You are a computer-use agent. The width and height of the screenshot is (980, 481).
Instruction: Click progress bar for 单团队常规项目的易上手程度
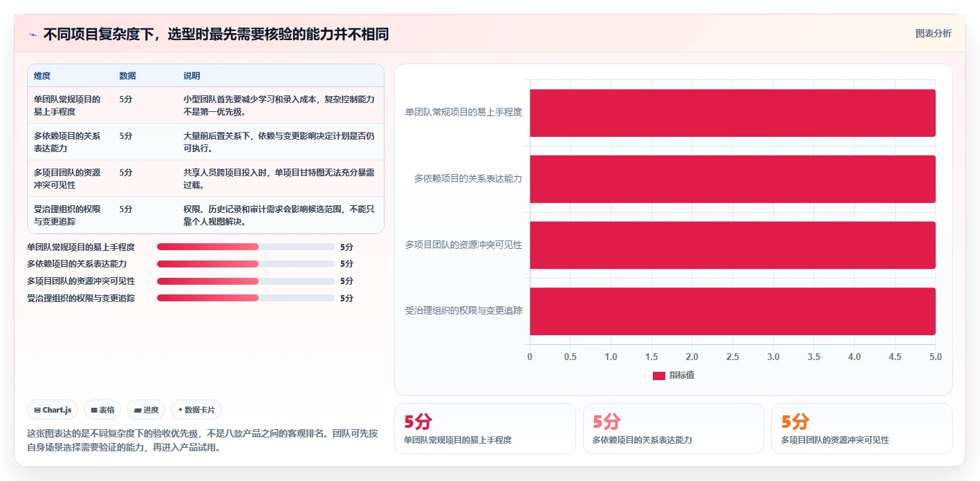point(246,247)
